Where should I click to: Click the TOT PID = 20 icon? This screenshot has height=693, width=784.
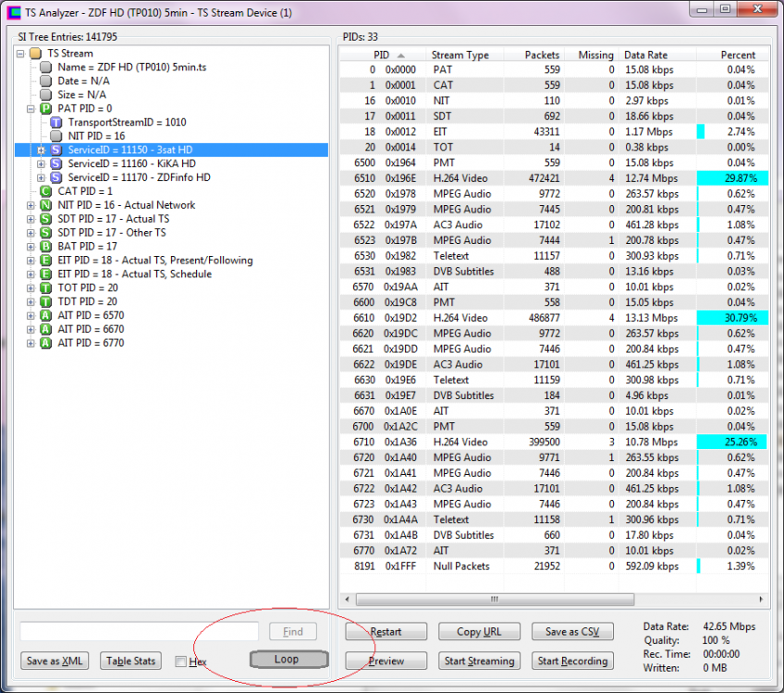pyautogui.click(x=45, y=288)
